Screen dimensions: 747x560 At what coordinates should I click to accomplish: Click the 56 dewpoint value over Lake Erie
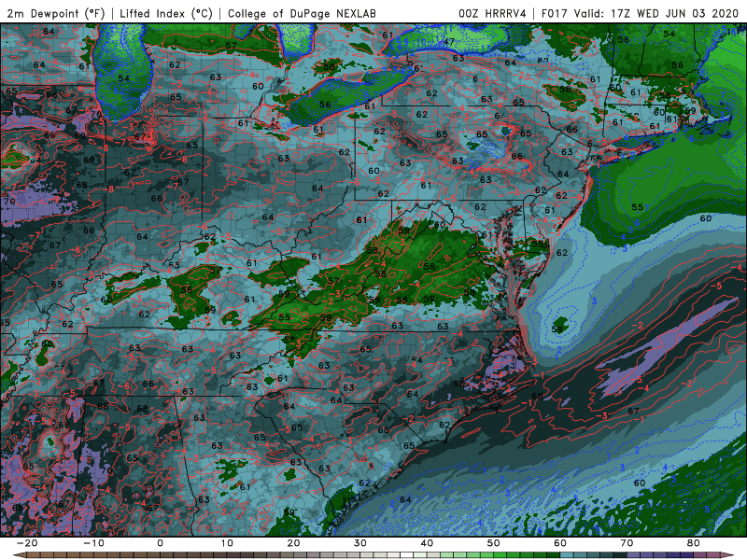pos(325,105)
